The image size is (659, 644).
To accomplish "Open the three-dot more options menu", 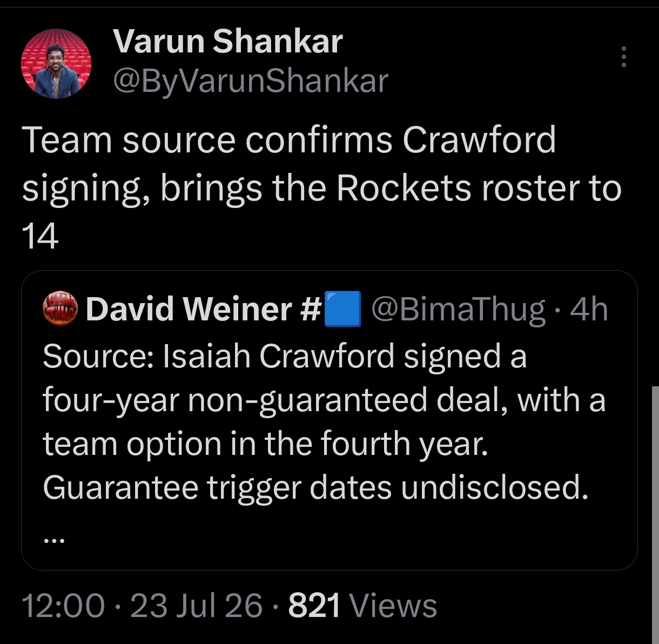I will coord(624,57).
